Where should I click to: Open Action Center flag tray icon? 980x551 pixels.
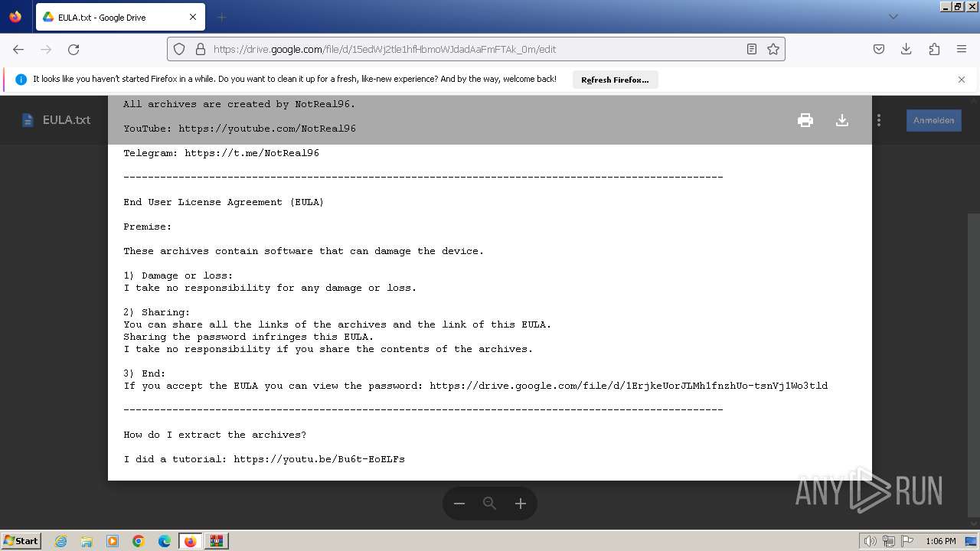coord(906,541)
